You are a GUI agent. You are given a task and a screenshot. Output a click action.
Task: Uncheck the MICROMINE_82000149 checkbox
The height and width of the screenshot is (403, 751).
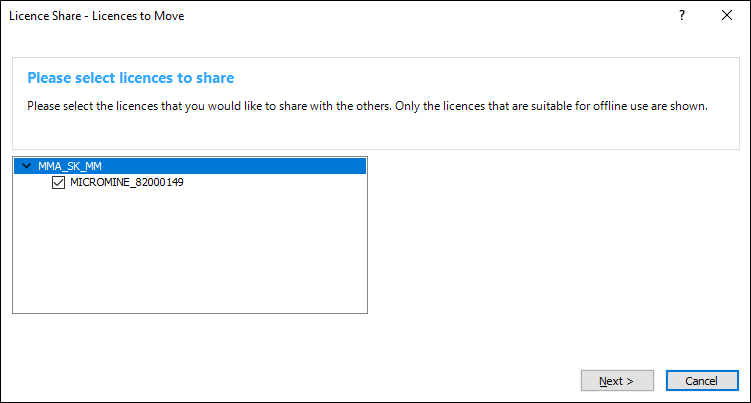coord(58,183)
